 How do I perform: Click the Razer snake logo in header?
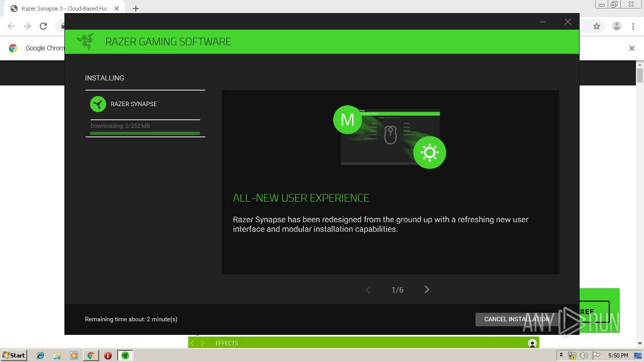tap(85, 42)
